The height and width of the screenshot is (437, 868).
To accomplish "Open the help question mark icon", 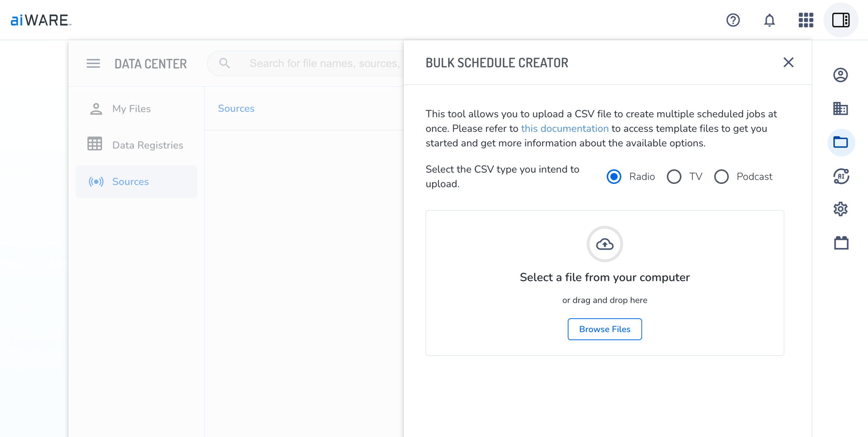I will tap(733, 20).
